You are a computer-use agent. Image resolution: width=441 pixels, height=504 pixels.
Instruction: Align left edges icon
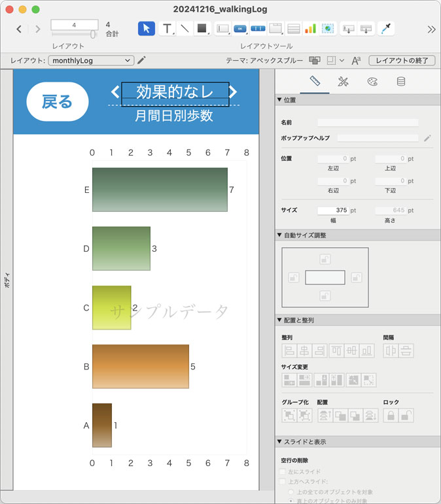point(289,350)
